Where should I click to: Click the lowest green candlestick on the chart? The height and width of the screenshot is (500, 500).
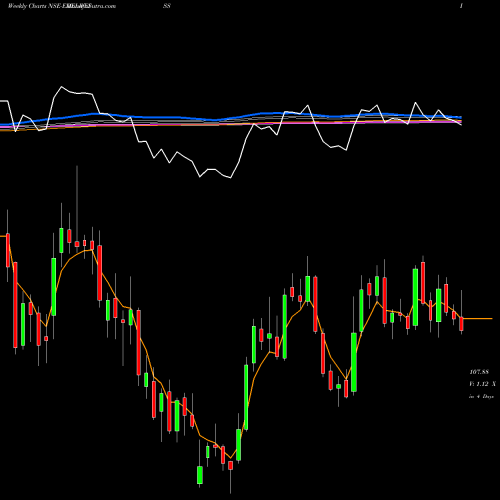pyautogui.click(x=200, y=475)
